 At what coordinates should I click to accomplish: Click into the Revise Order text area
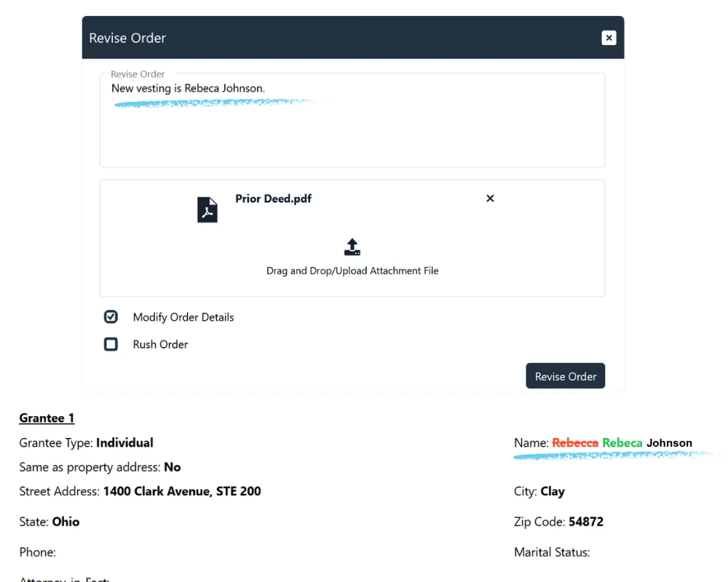352,120
